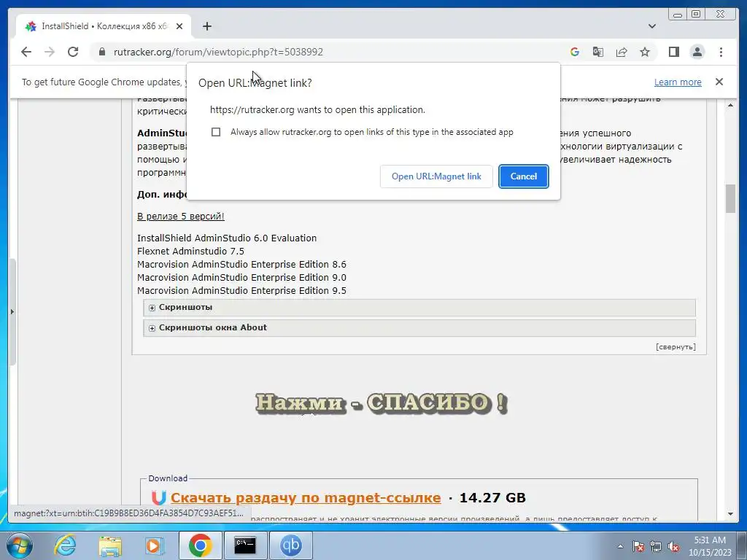Expand Скриншоты окна About spoiler
This screenshot has height=560, width=747.
(x=419, y=327)
